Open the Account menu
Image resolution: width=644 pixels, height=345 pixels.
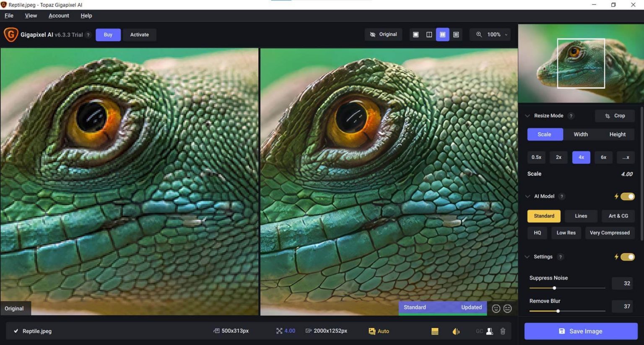click(x=59, y=16)
